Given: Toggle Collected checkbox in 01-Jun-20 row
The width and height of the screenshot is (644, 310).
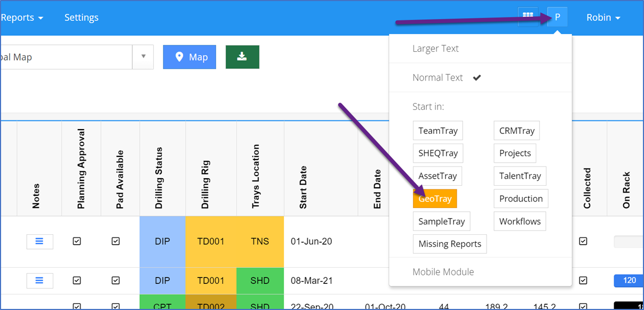Looking at the screenshot, I should pos(583,241).
